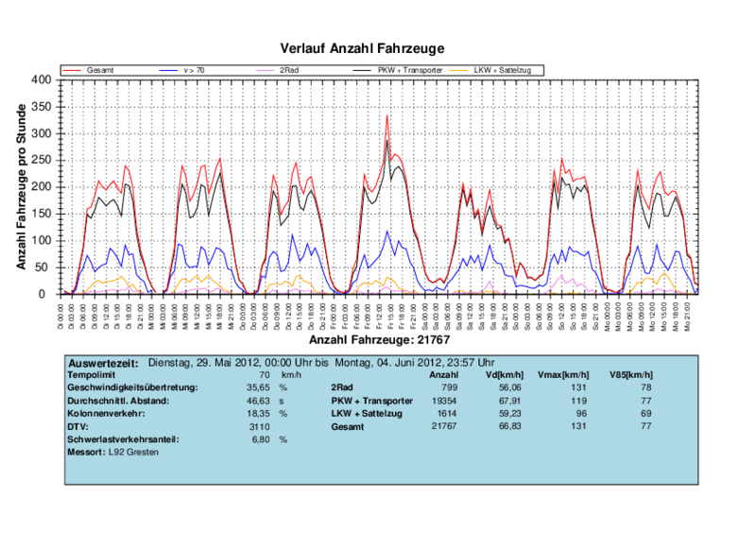This screenshot has width=756, height=534.
Task: Click the pink 2Rad legend line
Action: [267, 70]
